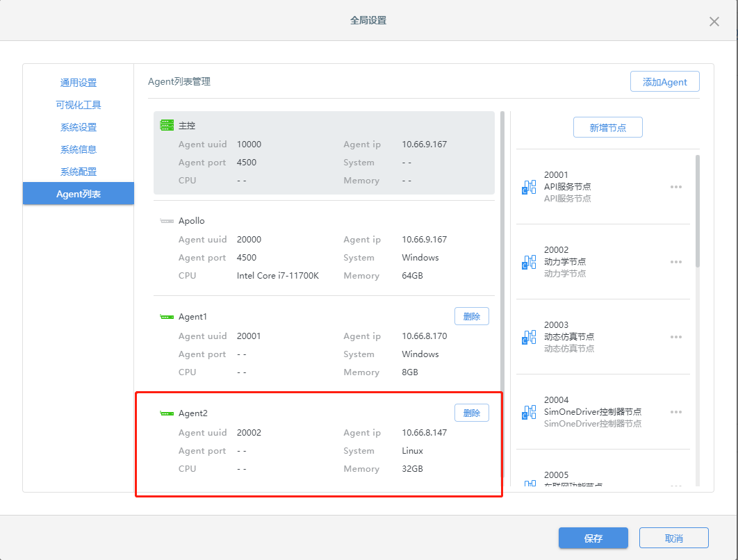Open the ellipsis menu for SimOneDriver控制器节点
738x560 pixels.
675,412
